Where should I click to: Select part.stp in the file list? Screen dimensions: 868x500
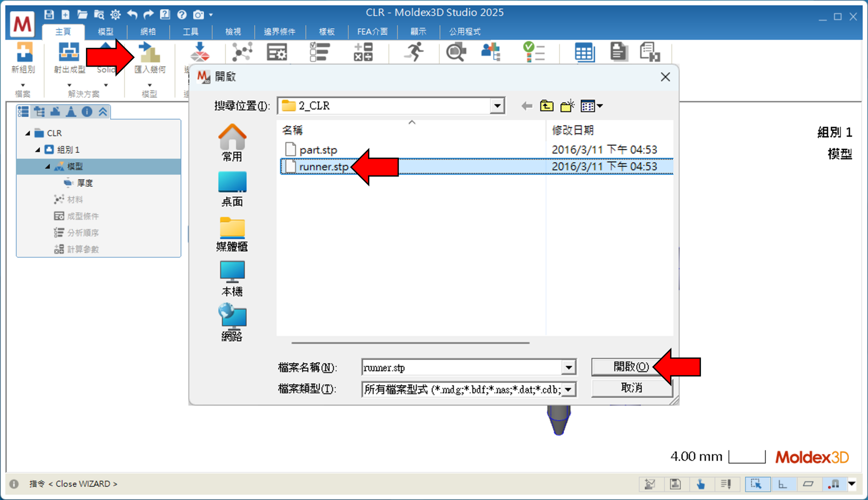click(318, 150)
